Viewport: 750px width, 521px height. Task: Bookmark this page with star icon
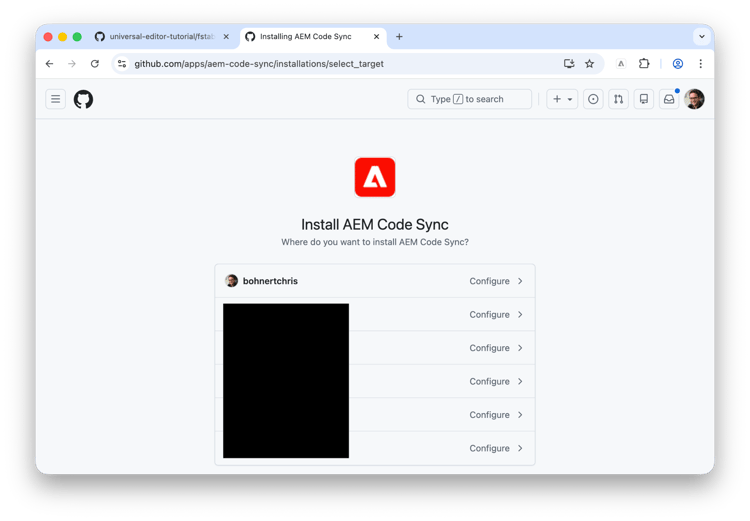tap(589, 64)
